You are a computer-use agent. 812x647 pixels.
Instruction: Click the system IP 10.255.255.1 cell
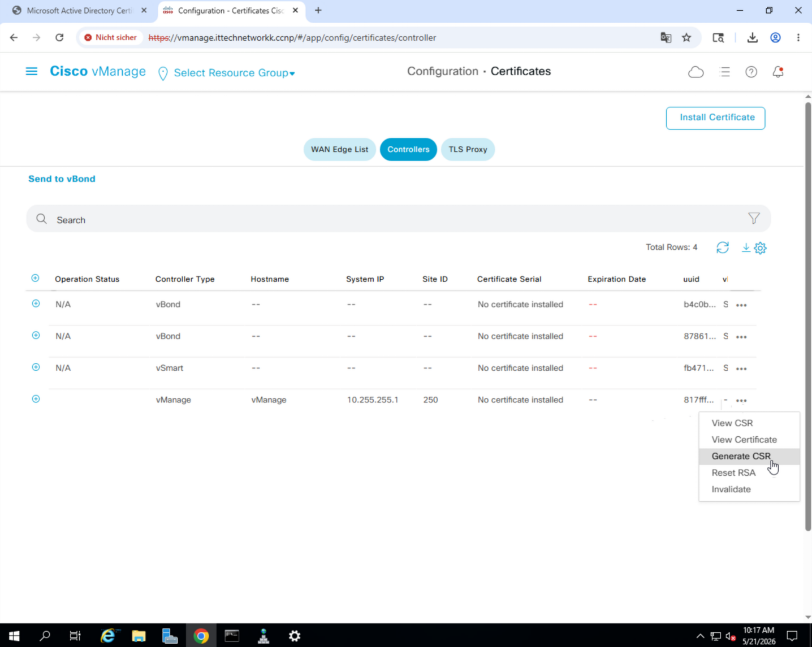tap(373, 400)
